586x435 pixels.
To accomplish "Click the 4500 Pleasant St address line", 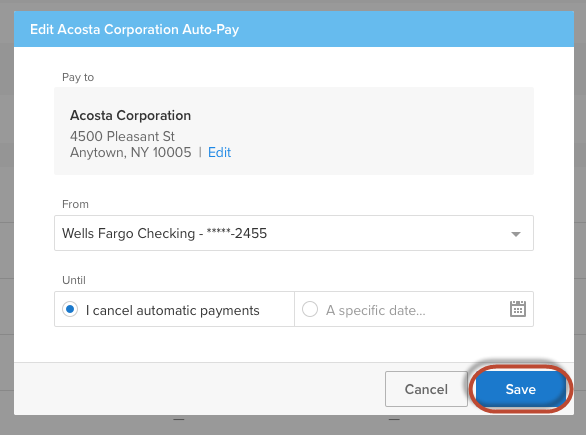I will pos(122,136).
